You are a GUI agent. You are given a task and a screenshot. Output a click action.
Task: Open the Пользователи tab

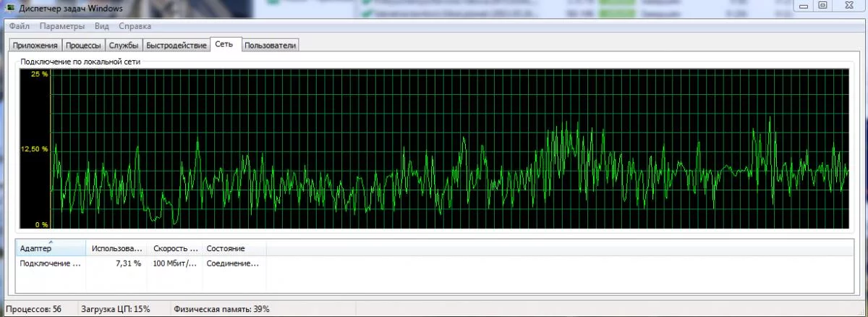tap(271, 46)
